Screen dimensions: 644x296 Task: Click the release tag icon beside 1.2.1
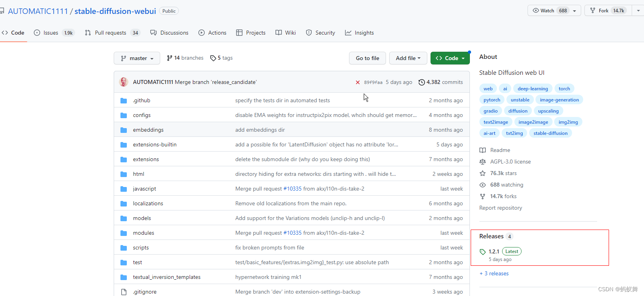pos(483,252)
